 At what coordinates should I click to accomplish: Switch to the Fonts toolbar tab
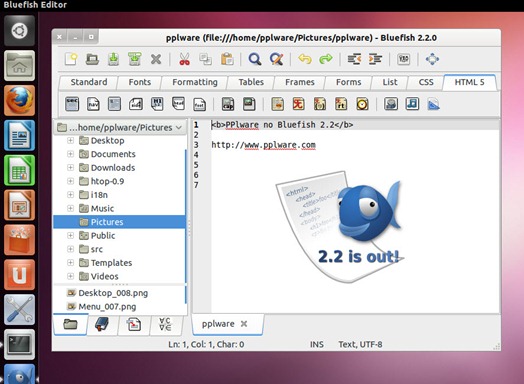coord(140,82)
